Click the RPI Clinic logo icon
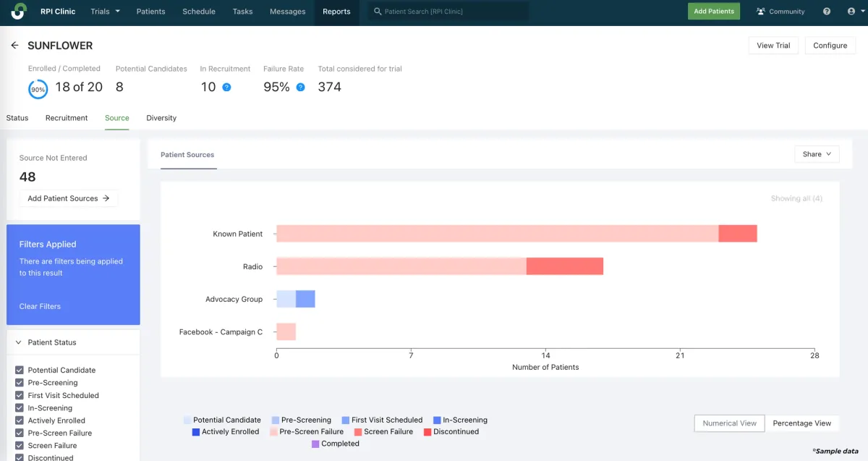The image size is (868, 461). tap(19, 12)
